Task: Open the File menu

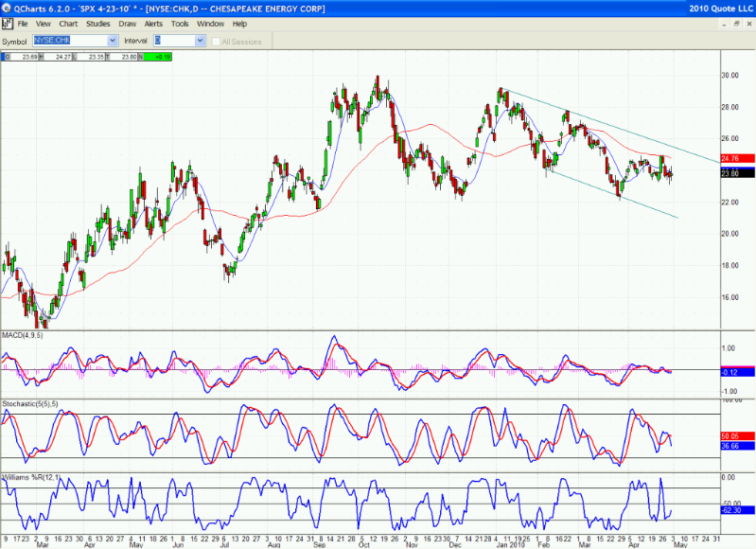Action: (x=23, y=23)
